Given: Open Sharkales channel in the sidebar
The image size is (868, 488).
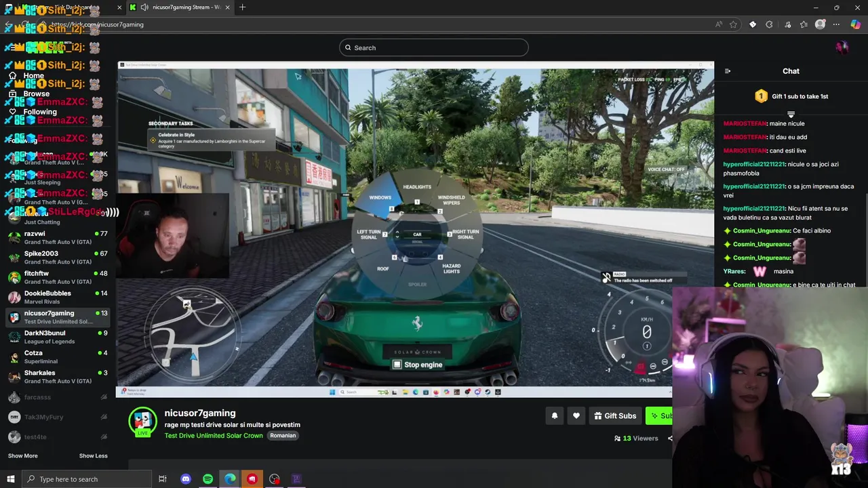Looking at the screenshot, I should (58, 377).
